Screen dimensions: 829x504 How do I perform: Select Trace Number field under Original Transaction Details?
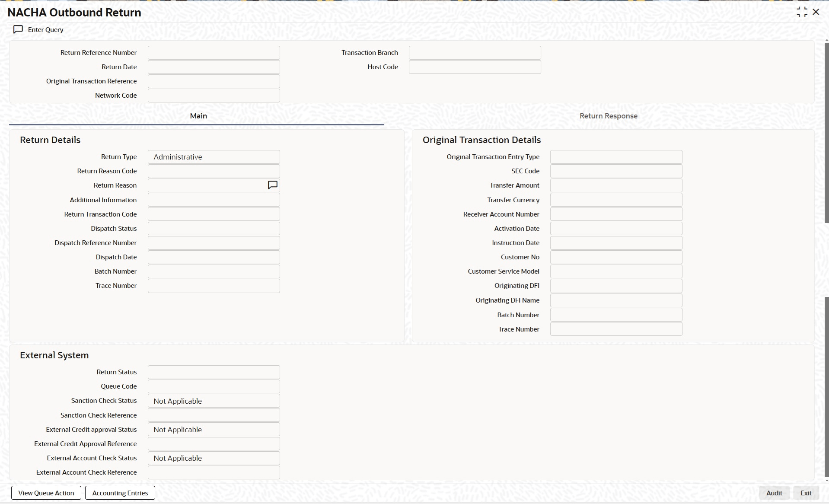[x=616, y=329]
